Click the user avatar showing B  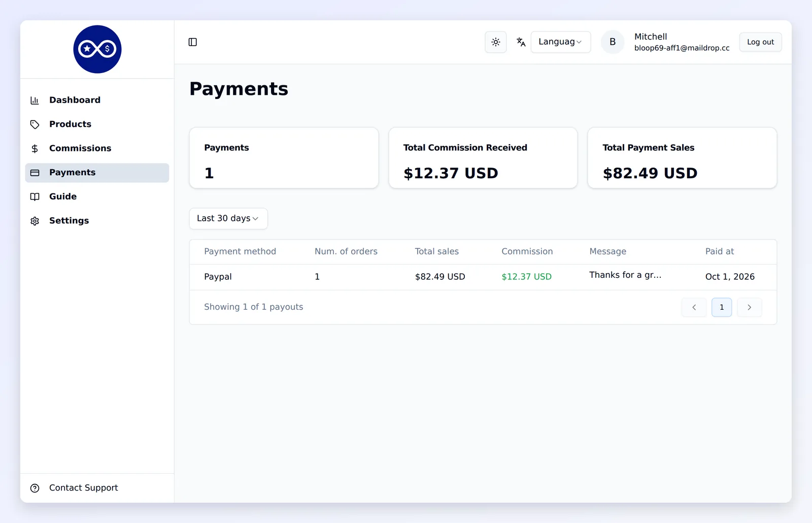pyautogui.click(x=613, y=42)
